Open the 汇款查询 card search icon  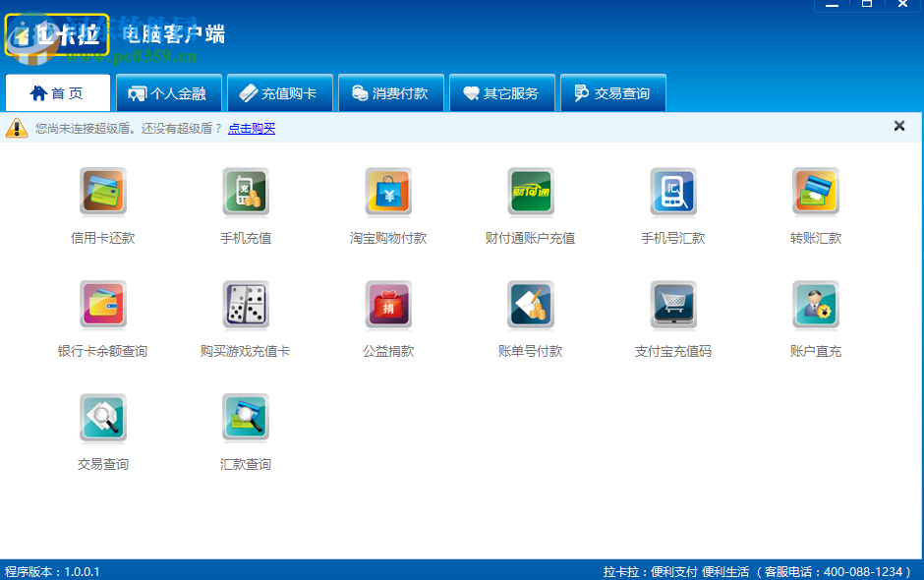coord(246,418)
